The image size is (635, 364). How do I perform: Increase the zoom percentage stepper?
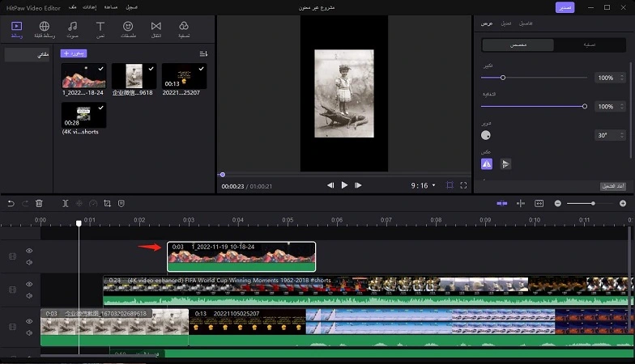(622, 76)
